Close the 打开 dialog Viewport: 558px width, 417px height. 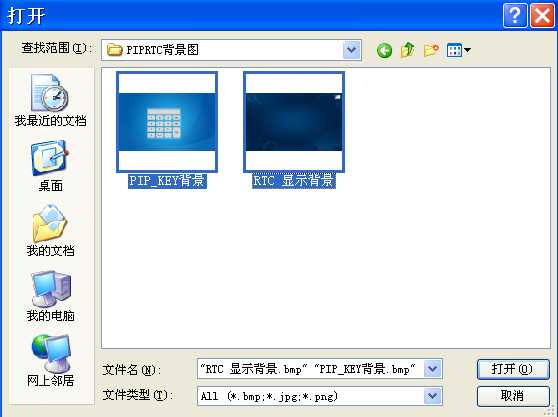tap(542, 15)
